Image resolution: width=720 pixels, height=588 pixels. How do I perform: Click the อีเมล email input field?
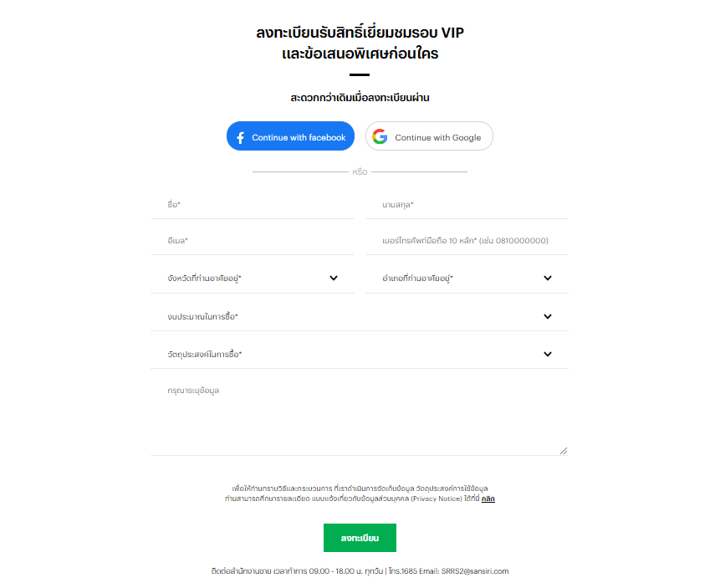(252, 241)
